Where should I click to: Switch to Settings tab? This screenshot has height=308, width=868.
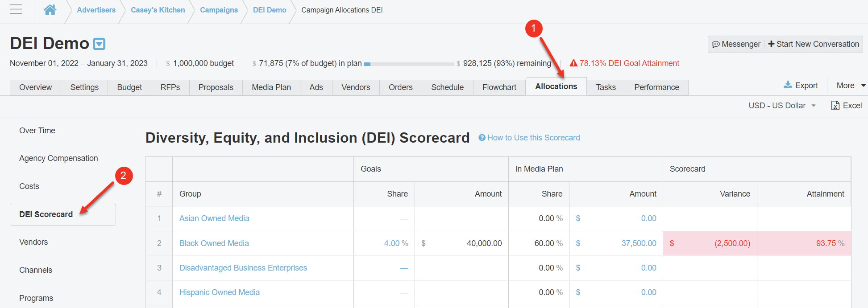84,87
